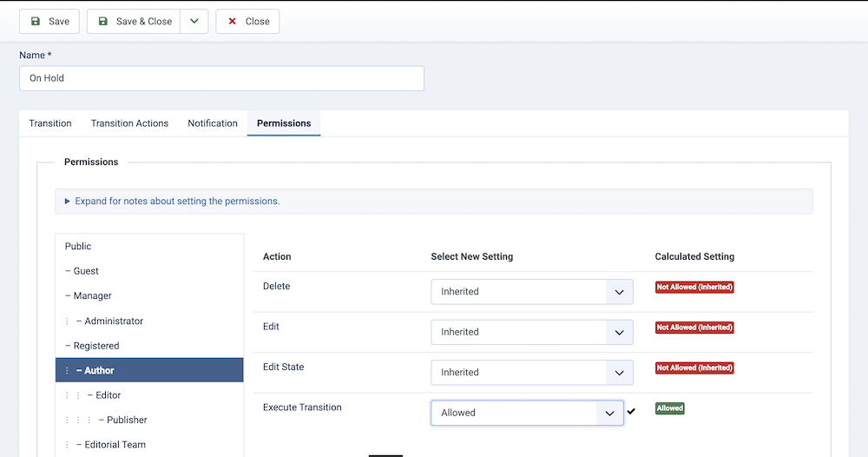
Task: Click into the Name input field
Action: [221, 78]
